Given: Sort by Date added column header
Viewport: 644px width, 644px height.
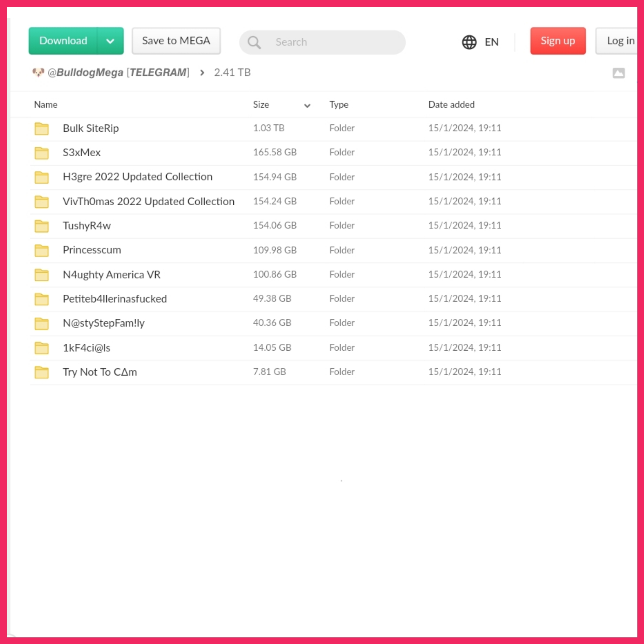Looking at the screenshot, I should point(451,105).
